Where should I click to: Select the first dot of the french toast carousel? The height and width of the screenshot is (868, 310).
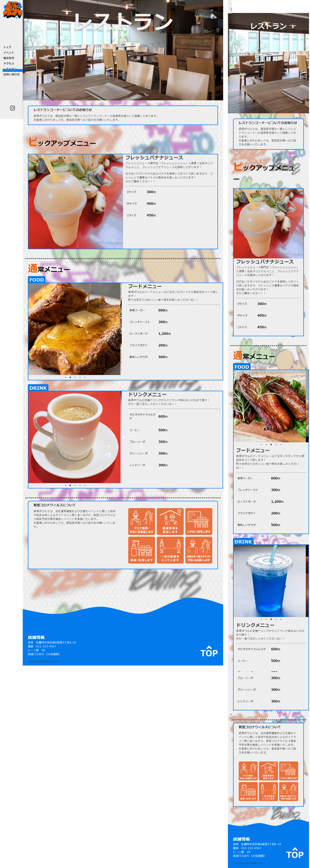(x=65, y=377)
